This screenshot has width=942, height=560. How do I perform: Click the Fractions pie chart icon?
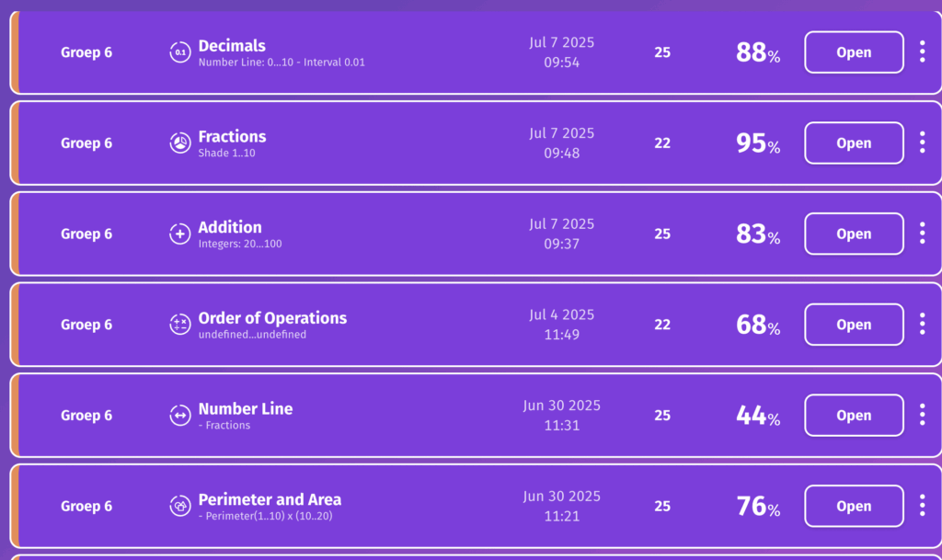(x=180, y=143)
